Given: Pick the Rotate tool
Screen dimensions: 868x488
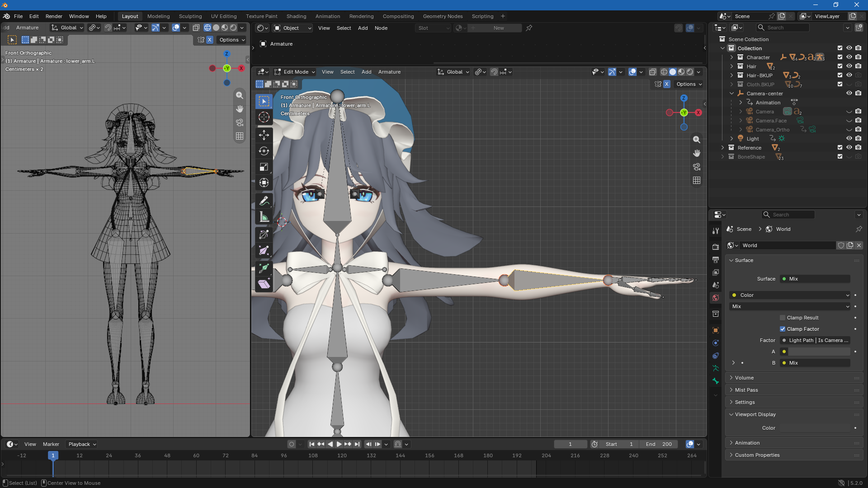Looking at the screenshot, I should 264,151.
